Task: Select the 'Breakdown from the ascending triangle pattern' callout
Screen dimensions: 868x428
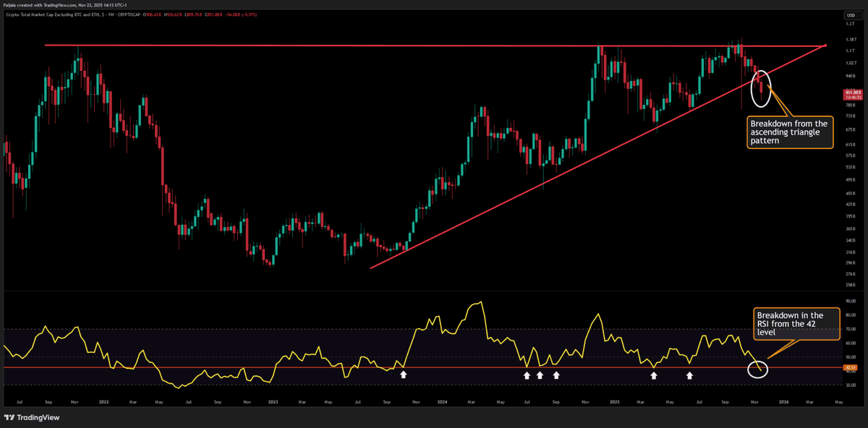Action: coord(790,132)
